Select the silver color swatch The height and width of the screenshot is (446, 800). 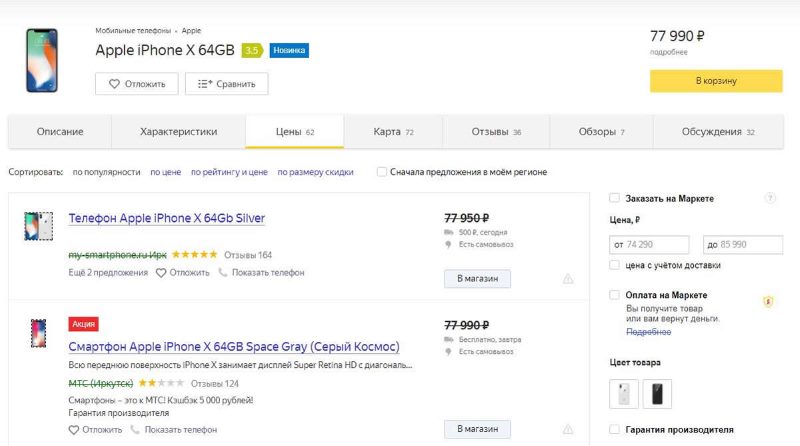click(623, 394)
